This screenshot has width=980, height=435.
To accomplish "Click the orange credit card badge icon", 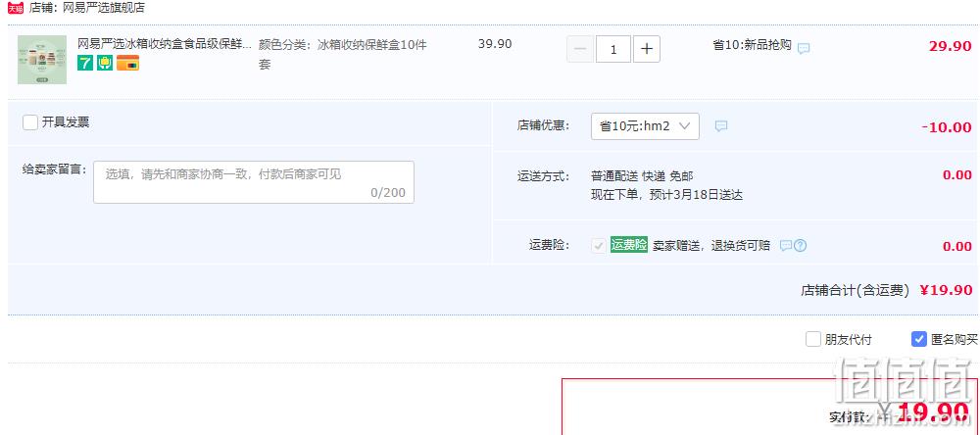I will [x=127, y=63].
